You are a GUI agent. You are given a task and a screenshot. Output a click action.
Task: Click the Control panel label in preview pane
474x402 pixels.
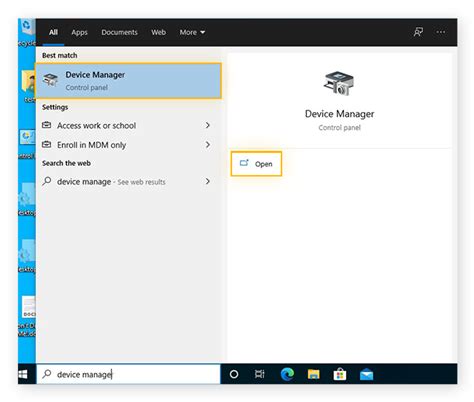(339, 128)
